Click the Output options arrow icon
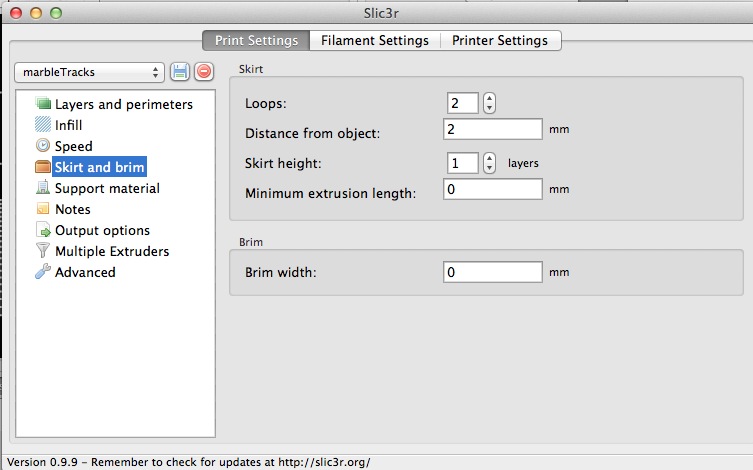The image size is (753, 470). click(43, 230)
